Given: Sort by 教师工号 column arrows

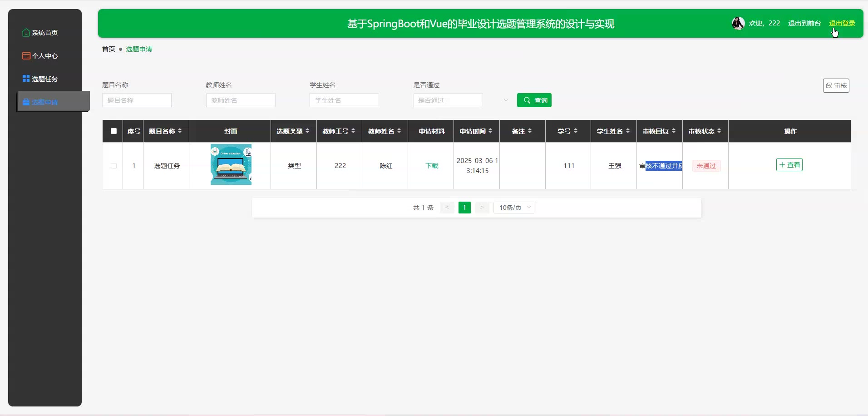Looking at the screenshot, I should (353, 131).
